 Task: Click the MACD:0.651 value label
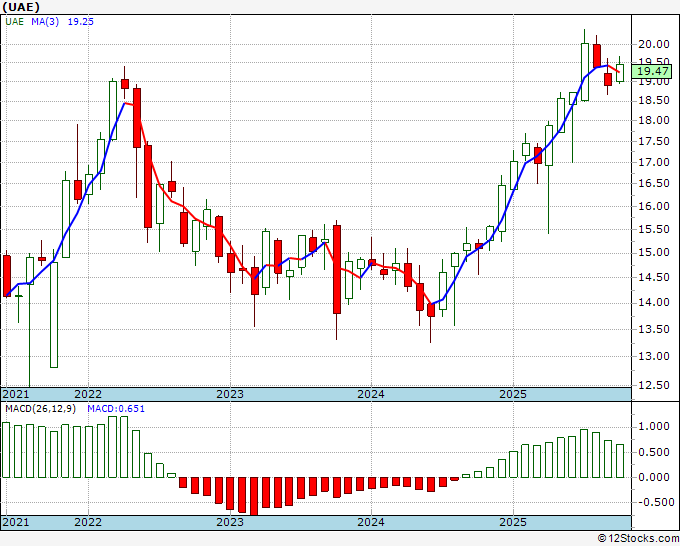tap(116, 409)
